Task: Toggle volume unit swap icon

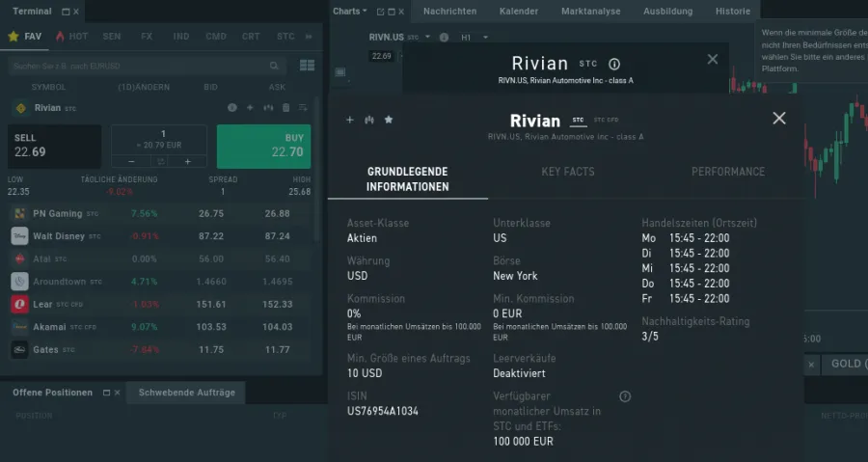Action: (x=160, y=162)
